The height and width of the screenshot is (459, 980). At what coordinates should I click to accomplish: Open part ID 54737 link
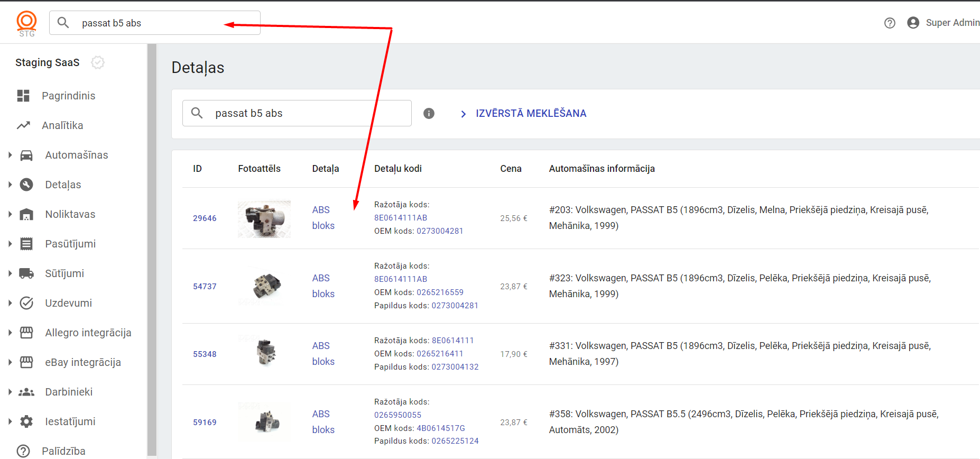(205, 287)
